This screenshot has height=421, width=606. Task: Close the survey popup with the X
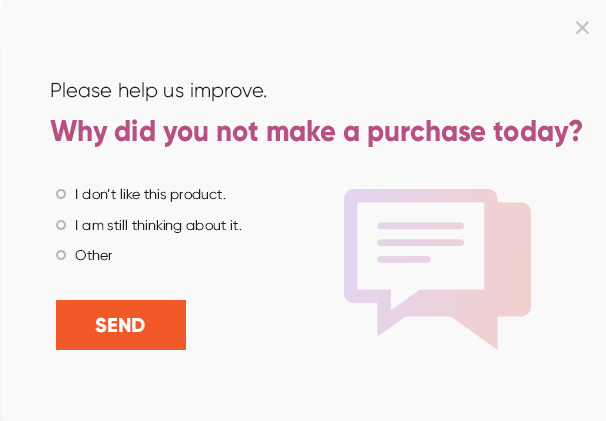pos(582,28)
